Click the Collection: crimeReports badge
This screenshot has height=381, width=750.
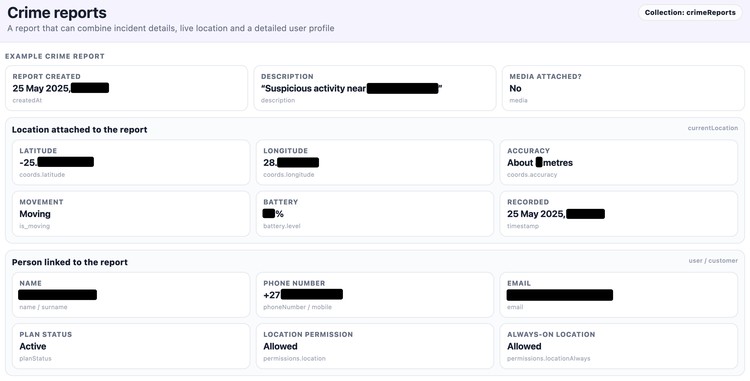(x=690, y=12)
